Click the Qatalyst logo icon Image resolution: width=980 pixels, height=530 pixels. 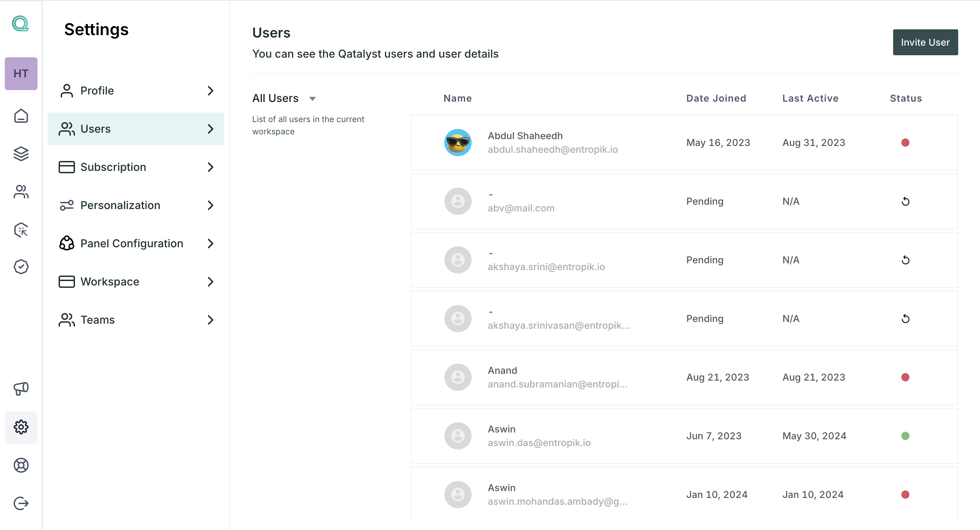tap(20, 24)
